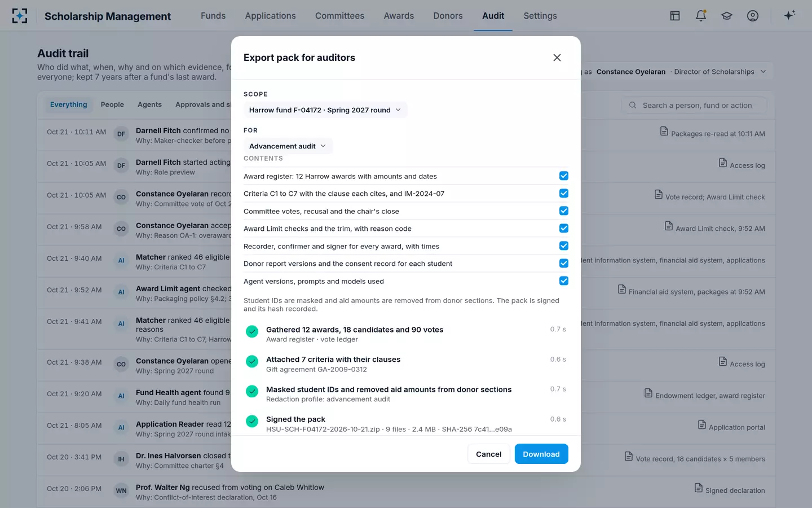This screenshot has height=508, width=812.
Task: Open the 'Award Limit check, 9:52 AM' document icon
Action: pyautogui.click(x=669, y=226)
